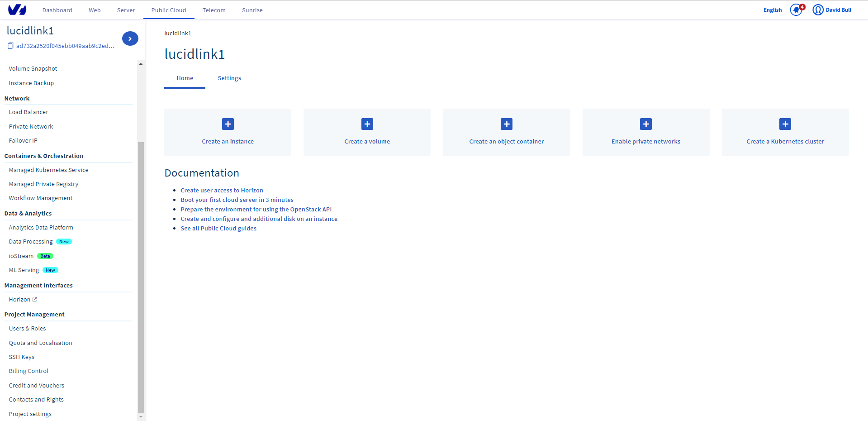Open Create and configure additional disk guide
This screenshot has height=421, width=868.
coord(259,219)
